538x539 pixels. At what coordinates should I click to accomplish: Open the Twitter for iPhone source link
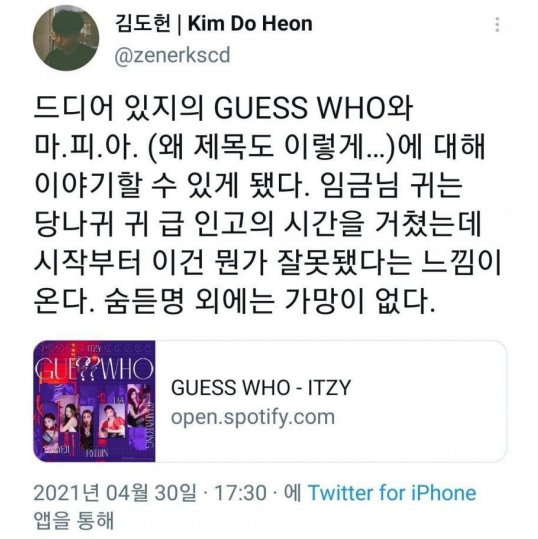(x=392, y=493)
